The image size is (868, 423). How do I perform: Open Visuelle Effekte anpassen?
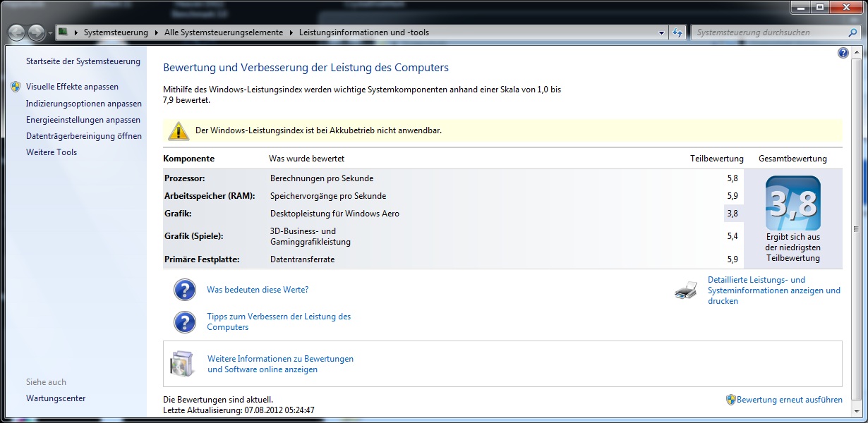72,87
